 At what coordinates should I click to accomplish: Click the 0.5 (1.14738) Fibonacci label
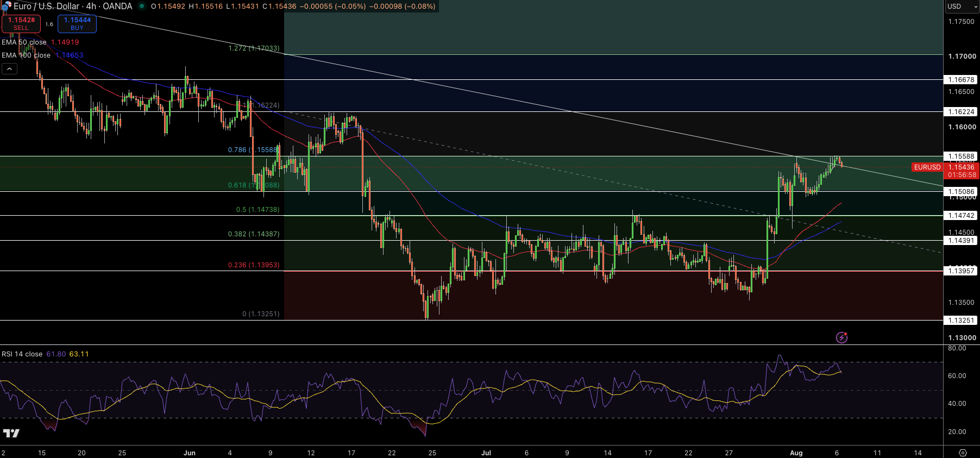coord(257,210)
